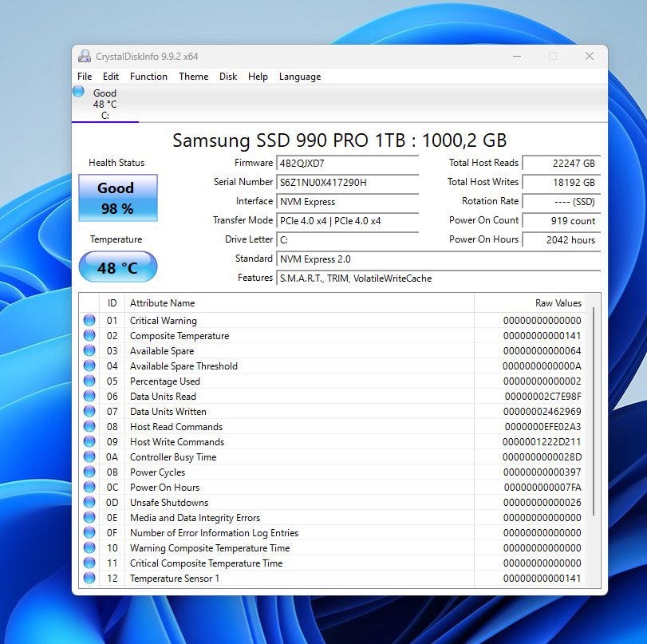Click Power On Count value 919 count
Viewport: 647px width, 644px height.
click(x=561, y=220)
